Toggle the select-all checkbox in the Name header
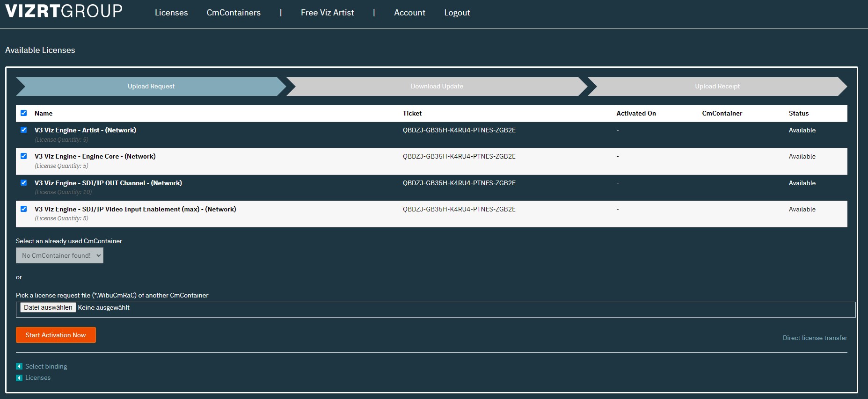Viewport: 868px width, 399px height. pyautogui.click(x=24, y=113)
